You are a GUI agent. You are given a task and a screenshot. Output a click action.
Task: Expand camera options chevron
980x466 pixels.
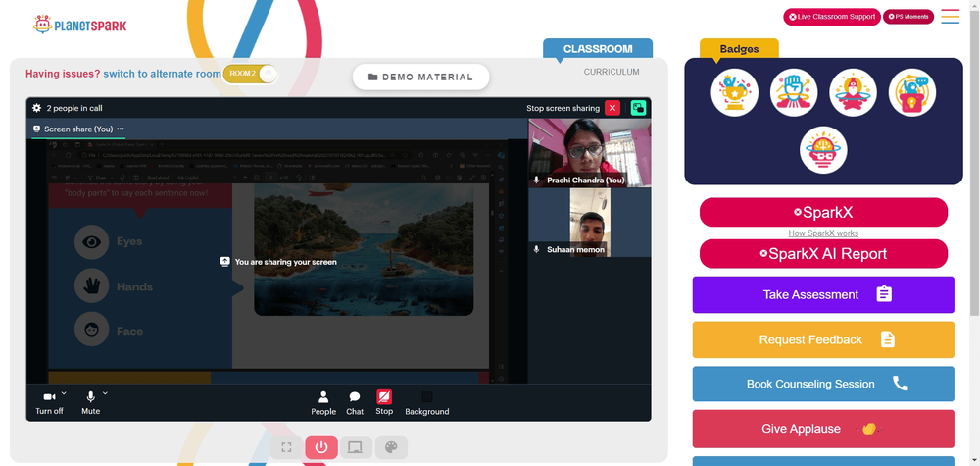65,393
